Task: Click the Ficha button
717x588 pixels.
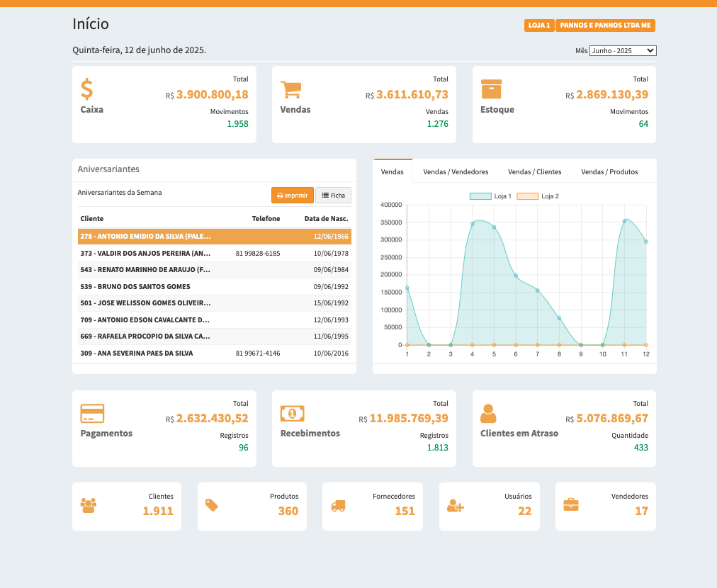Action: [x=333, y=196]
